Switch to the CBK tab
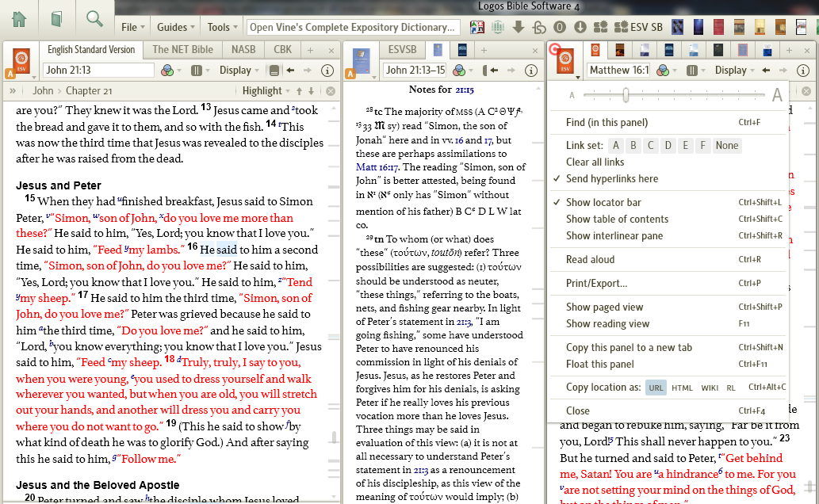The image size is (819, 504). click(282, 50)
